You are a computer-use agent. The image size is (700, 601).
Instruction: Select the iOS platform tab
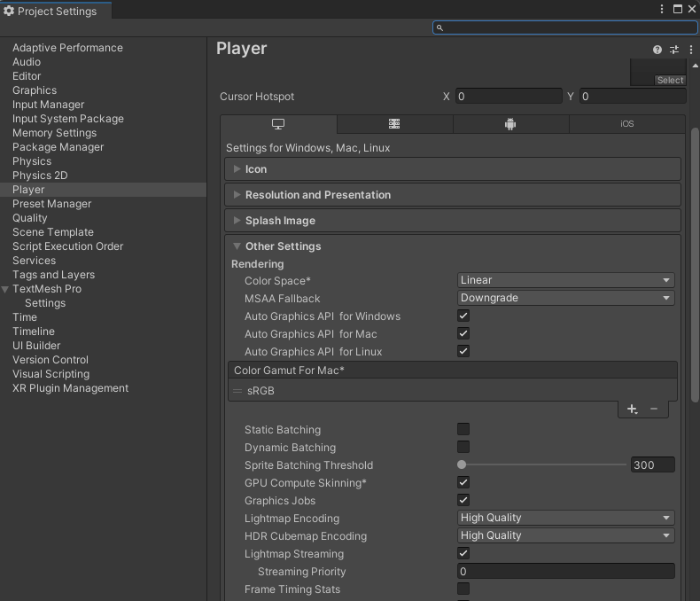(626, 124)
